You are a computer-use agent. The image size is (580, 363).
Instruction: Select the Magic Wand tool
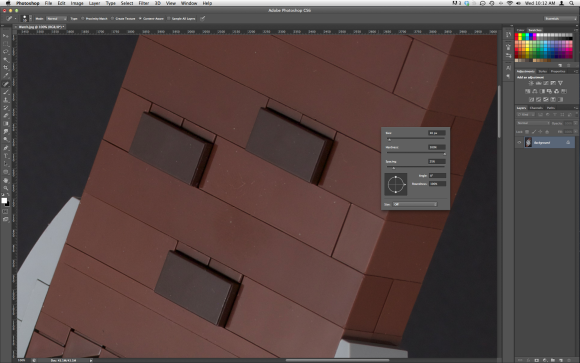6,60
